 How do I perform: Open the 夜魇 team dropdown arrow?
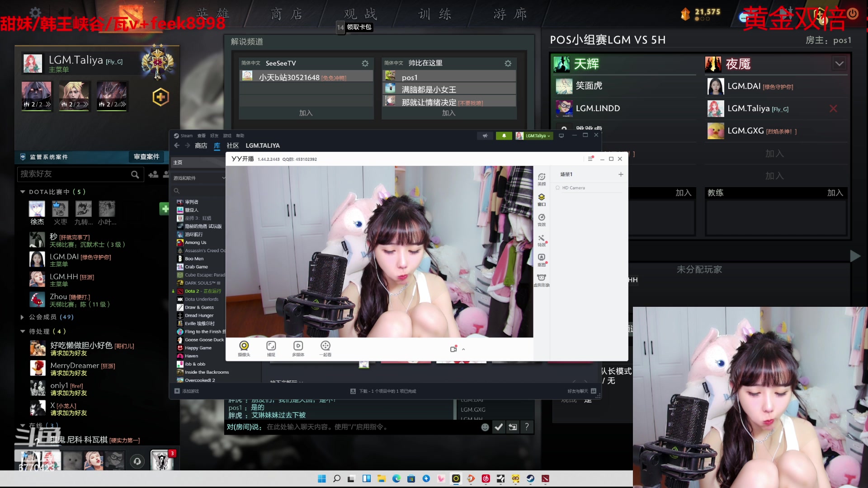[x=840, y=64]
